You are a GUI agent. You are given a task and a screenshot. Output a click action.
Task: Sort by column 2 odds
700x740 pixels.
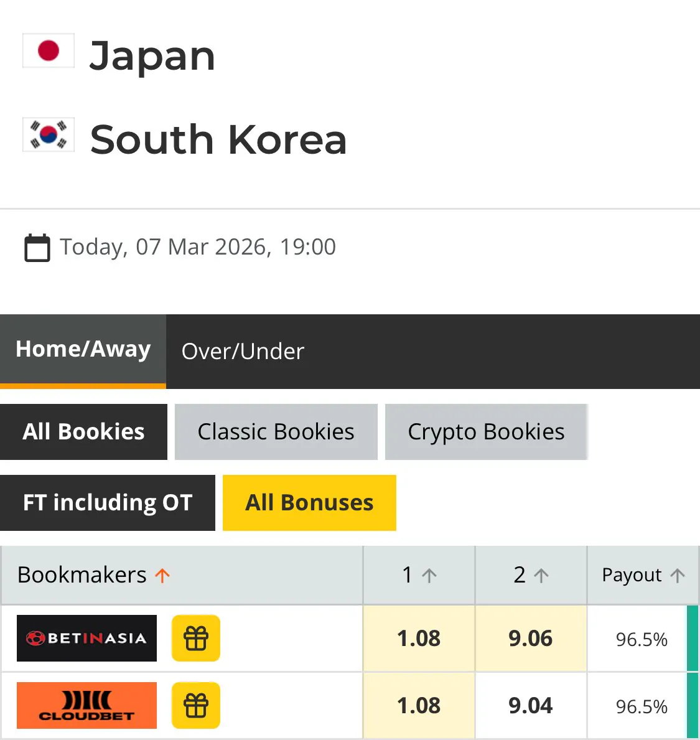tap(531, 575)
